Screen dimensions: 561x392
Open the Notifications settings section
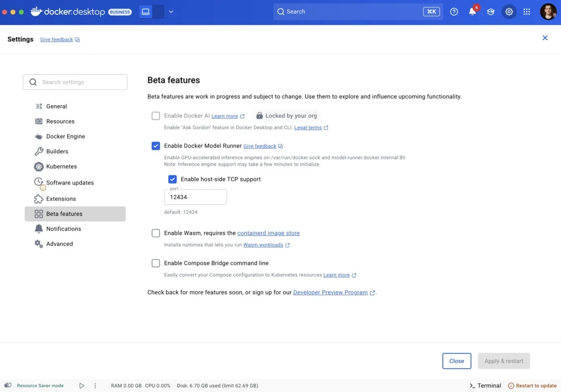point(64,228)
